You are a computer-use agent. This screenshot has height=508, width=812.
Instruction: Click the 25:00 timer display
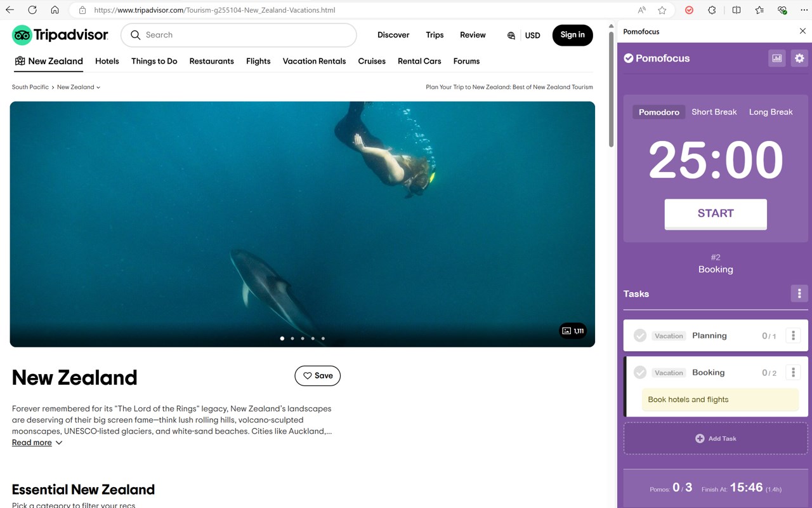pos(716,160)
